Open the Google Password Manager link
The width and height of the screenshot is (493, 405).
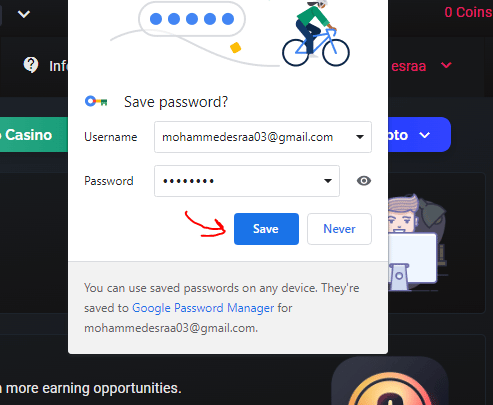tap(203, 308)
